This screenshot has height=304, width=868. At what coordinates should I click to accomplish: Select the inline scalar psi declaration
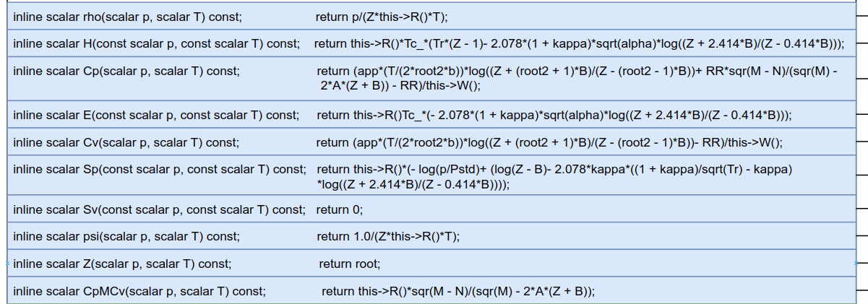126,236
